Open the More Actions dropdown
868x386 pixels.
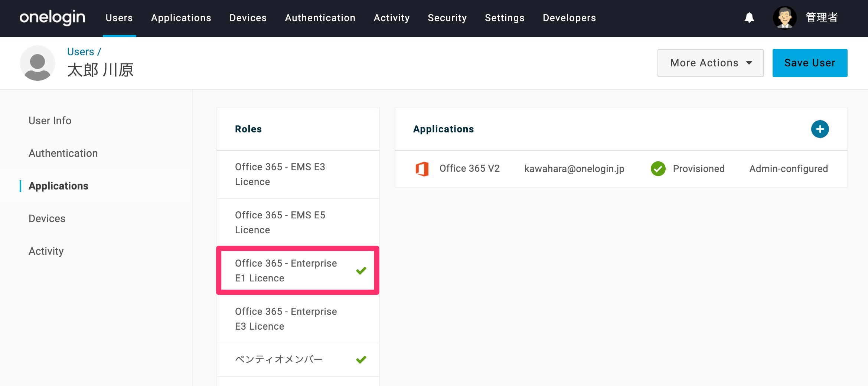710,63
